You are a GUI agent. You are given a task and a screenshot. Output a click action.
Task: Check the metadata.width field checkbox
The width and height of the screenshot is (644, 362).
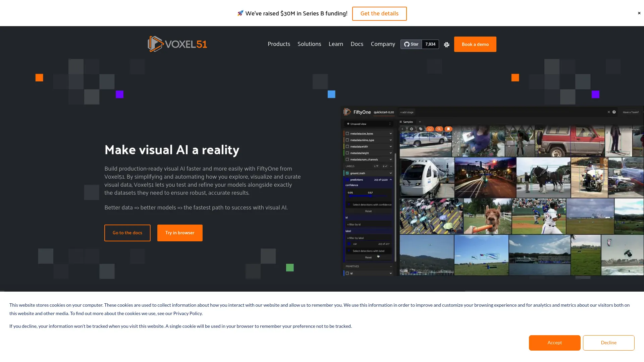tap(347, 146)
